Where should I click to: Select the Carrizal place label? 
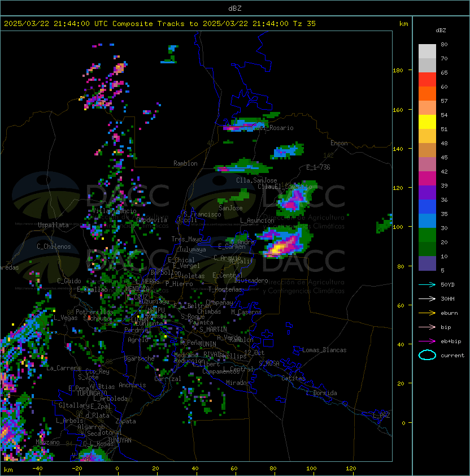point(168,379)
